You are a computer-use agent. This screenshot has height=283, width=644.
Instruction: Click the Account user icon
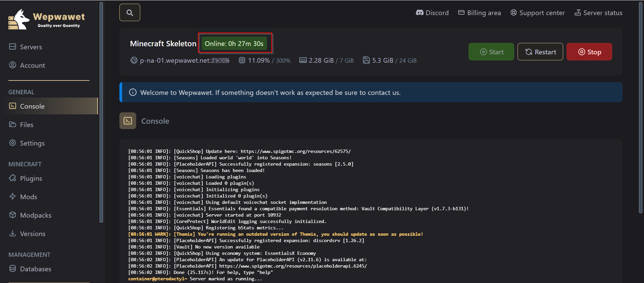pos(12,65)
